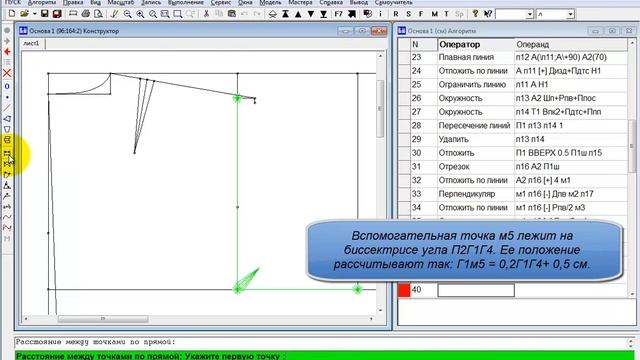The height and width of the screenshot is (360, 640).
Task: Click the zoom out magnifier icon
Action: (127, 14)
